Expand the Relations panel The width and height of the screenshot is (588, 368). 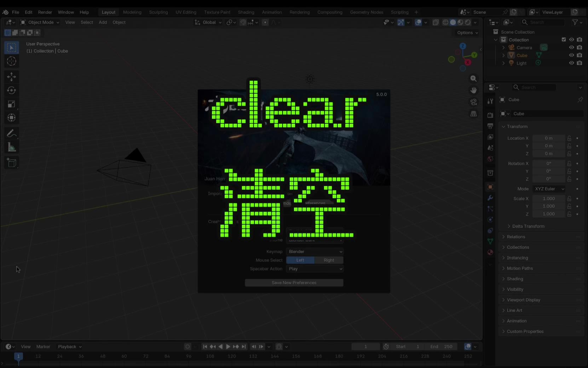[516, 237]
